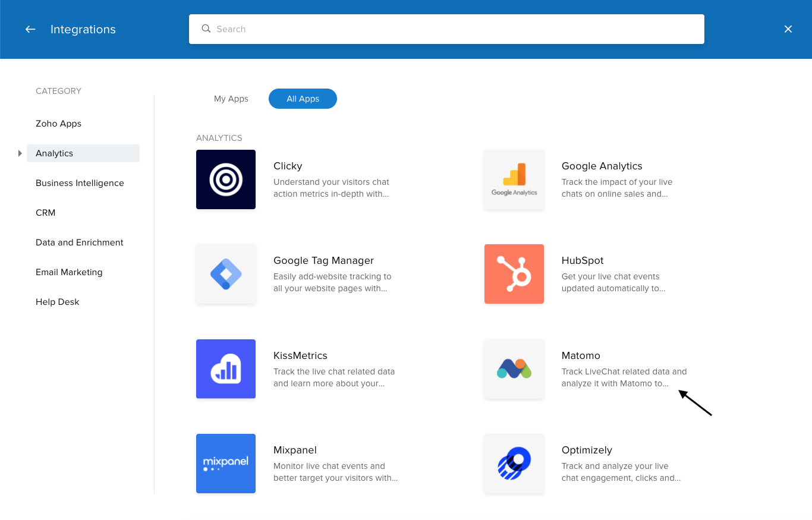Image resolution: width=812 pixels, height=520 pixels.
Task: Expand the arrow beside the Analytics category
Action: click(x=20, y=153)
